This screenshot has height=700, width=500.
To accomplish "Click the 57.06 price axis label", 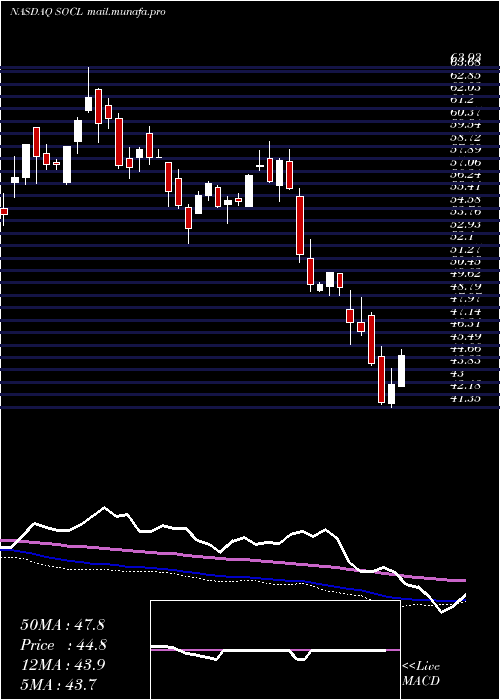I will (465, 163).
